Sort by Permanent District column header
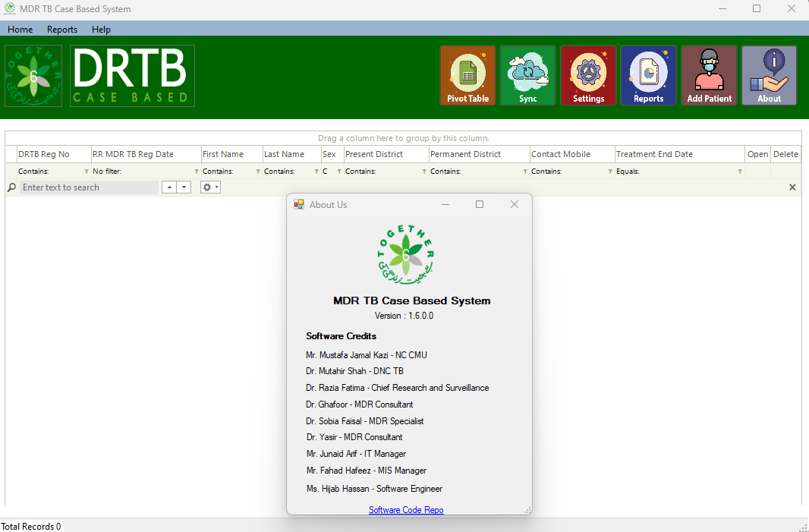 pos(480,154)
